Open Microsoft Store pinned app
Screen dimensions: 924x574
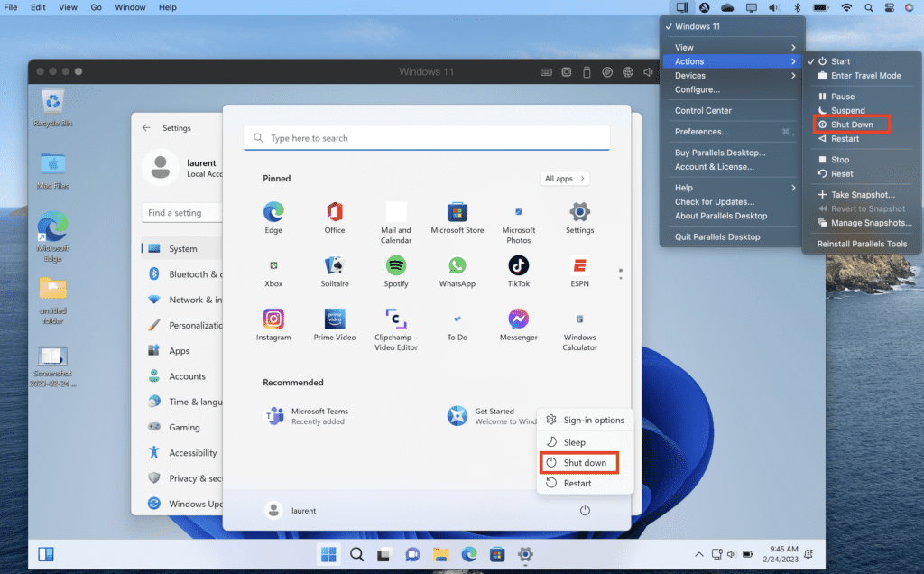[x=457, y=218]
